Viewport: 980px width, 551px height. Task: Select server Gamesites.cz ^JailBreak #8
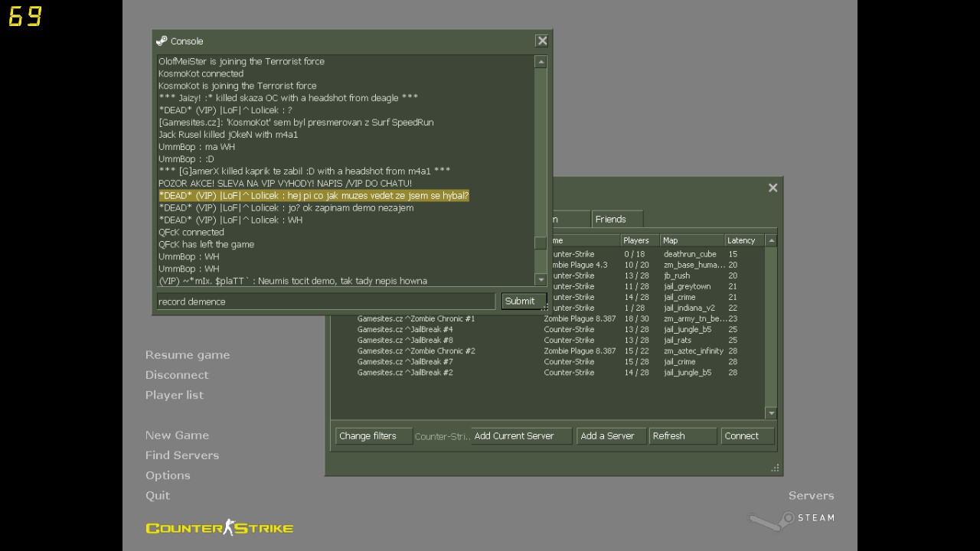click(x=547, y=340)
